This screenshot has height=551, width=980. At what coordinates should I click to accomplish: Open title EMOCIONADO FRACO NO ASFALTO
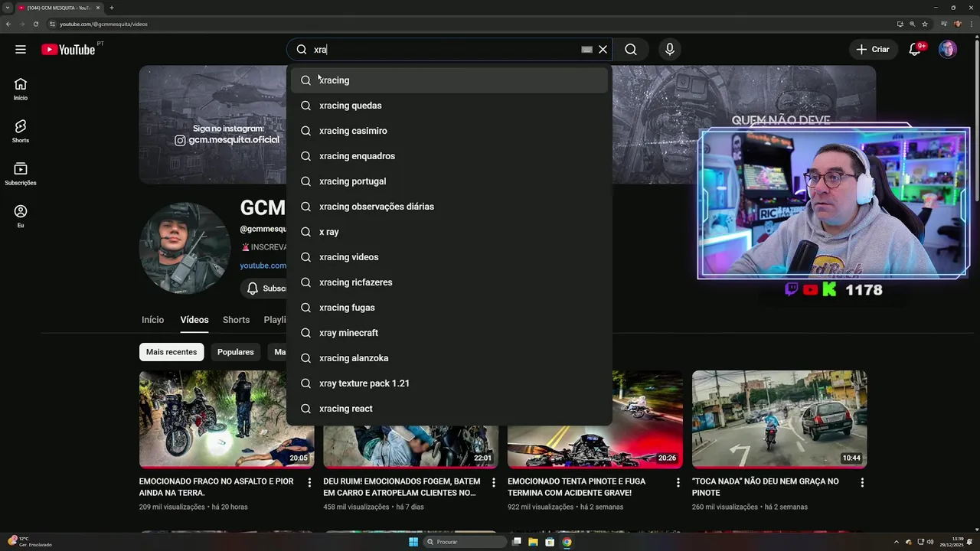coord(216,487)
